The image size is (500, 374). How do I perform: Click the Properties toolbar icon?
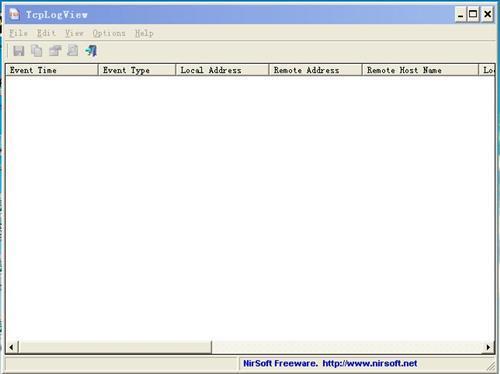(55, 51)
